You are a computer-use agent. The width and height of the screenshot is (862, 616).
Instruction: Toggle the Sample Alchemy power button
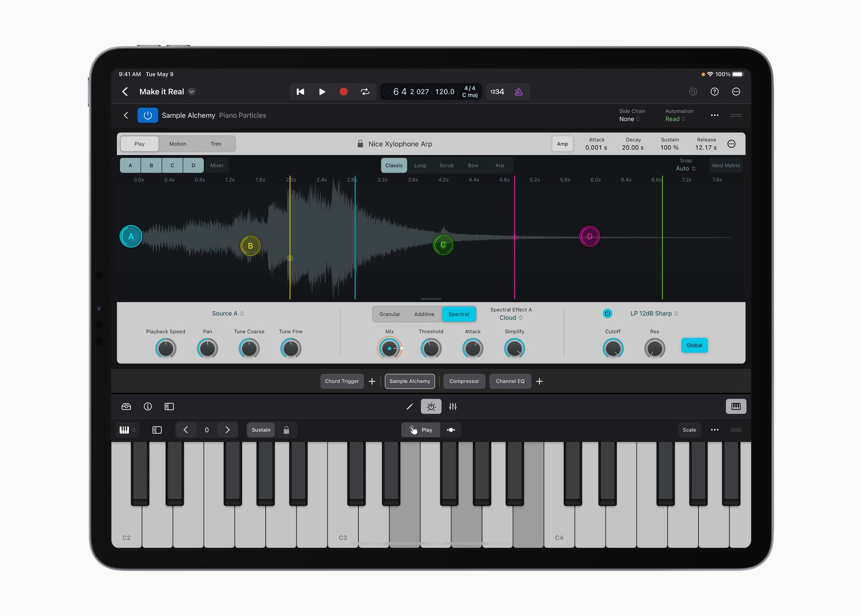point(148,116)
